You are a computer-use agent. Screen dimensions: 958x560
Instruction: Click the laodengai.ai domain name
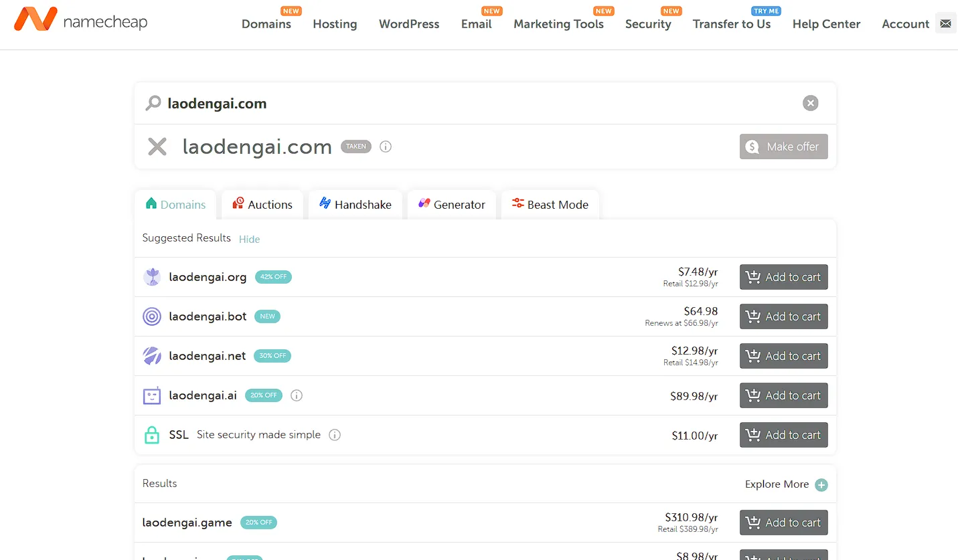click(203, 395)
